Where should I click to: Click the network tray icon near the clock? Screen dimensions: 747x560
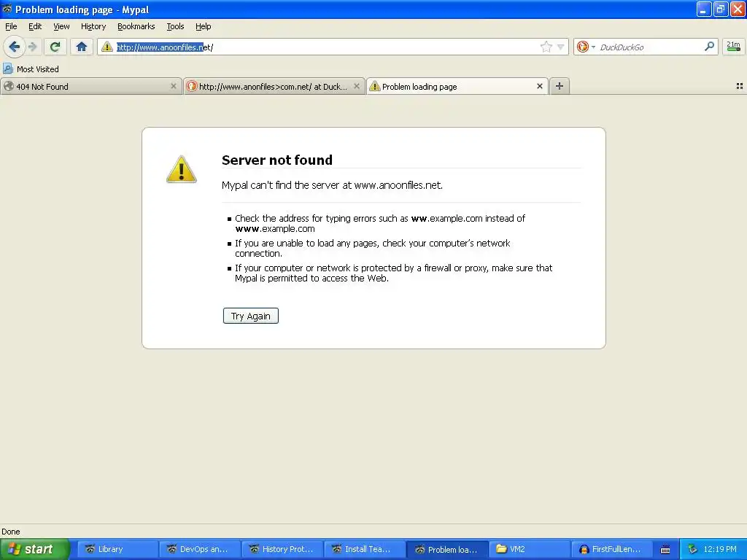pos(692,549)
